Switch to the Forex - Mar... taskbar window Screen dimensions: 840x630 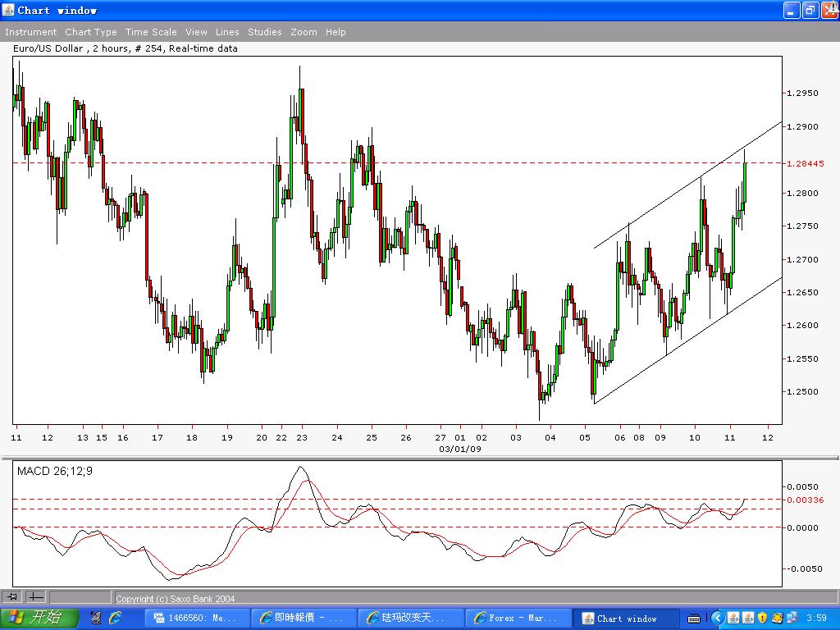(x=518, y=619)
